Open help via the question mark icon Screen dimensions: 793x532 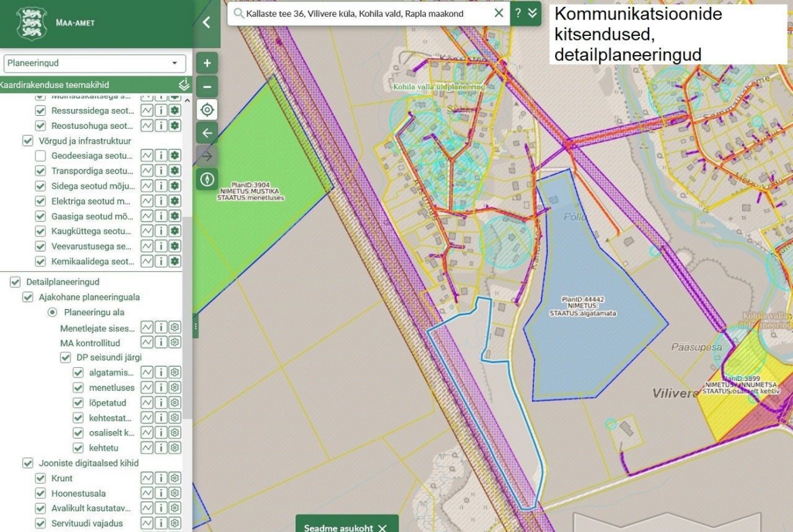click(x=518, y=13)
